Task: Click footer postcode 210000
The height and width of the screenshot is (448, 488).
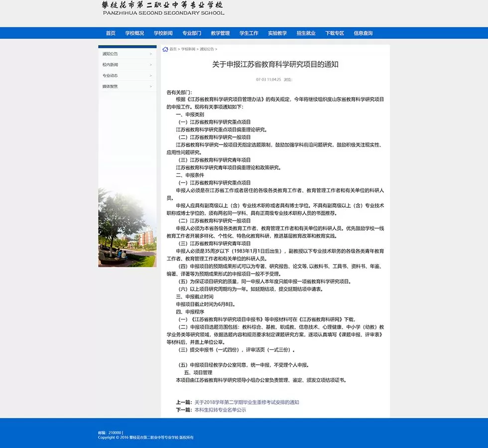Action: [x=115, y=433]
